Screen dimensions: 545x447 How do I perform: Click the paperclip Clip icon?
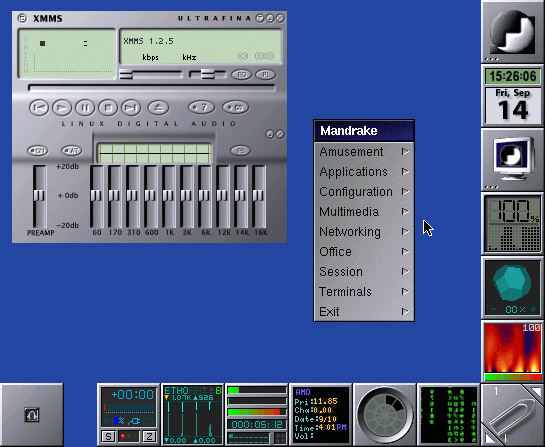pos(513,415)
